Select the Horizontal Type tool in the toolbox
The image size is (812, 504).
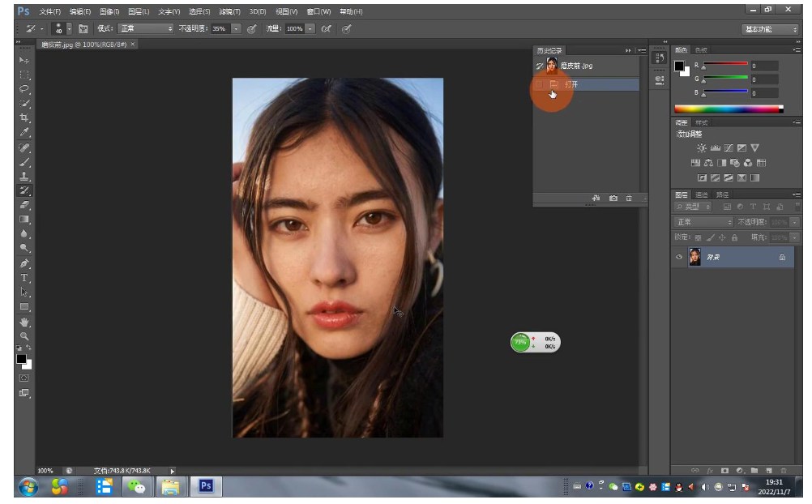tap(24, 278)
